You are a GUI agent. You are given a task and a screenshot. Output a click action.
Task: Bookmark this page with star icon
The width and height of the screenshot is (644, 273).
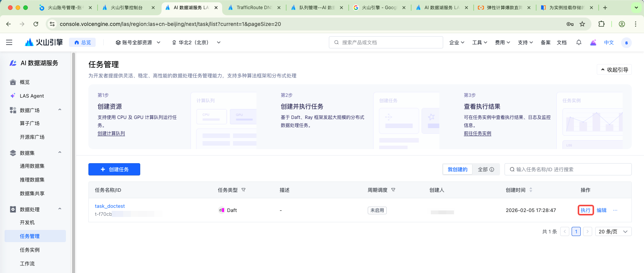pos(582,24)
